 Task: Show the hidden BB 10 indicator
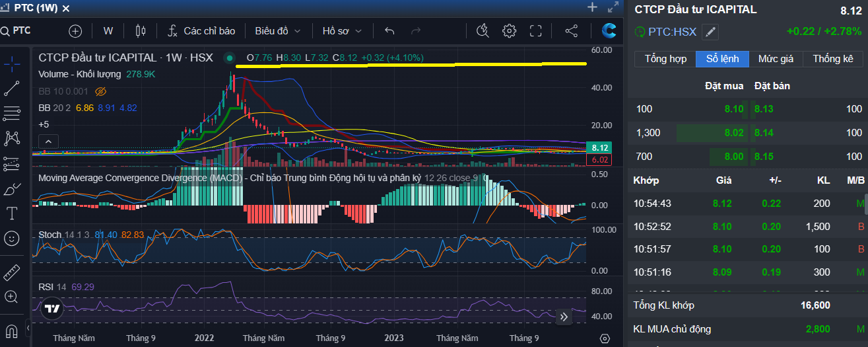click(101, 91)
